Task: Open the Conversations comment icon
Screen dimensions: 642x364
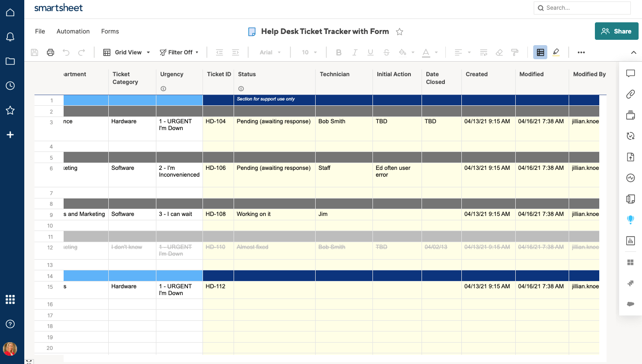Action: click(630, 74)
